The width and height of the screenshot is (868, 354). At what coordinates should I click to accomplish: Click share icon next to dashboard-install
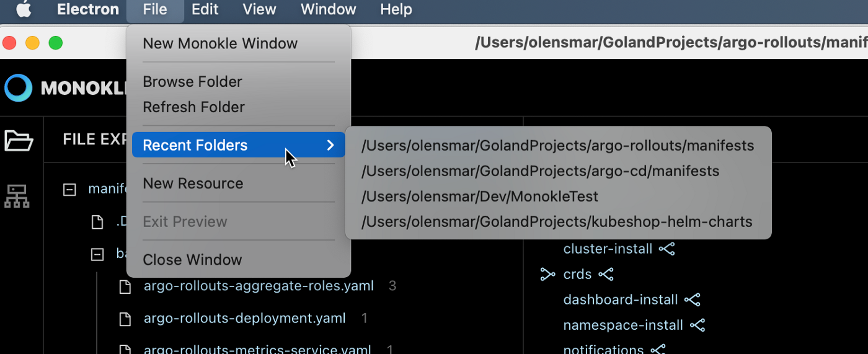coord(692,300)
